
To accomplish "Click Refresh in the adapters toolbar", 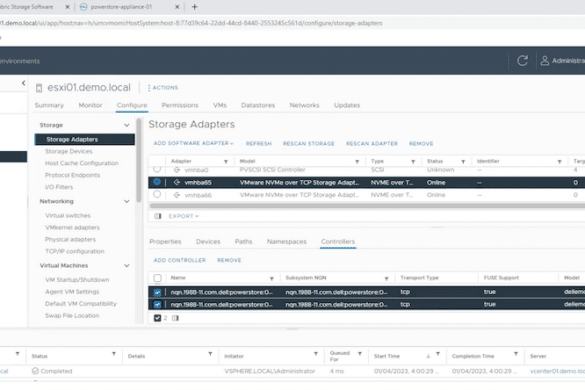I will pyautogui.click(x=259, y=144).
